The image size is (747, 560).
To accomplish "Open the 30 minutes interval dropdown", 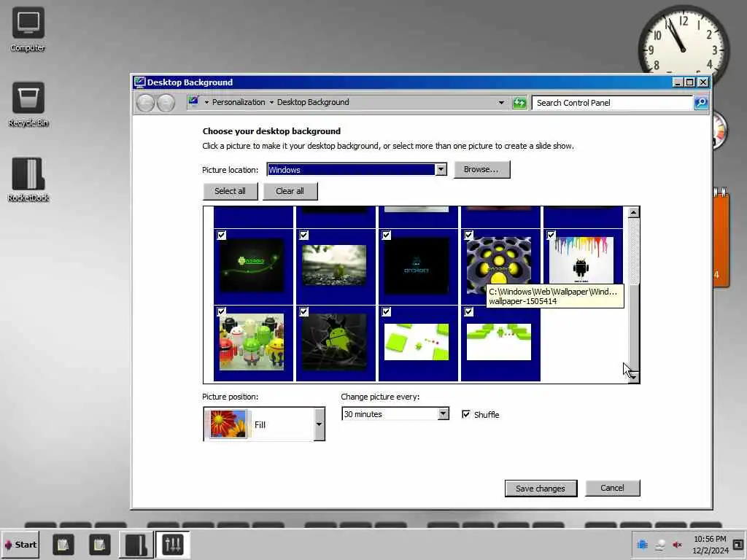I will 395,414.
